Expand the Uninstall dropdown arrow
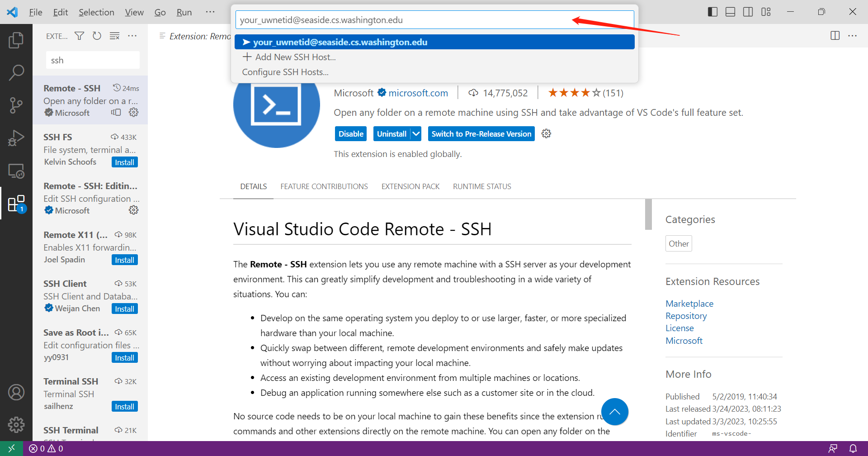The width and height of the screenshot is (868, 456). tap(416, 134)
